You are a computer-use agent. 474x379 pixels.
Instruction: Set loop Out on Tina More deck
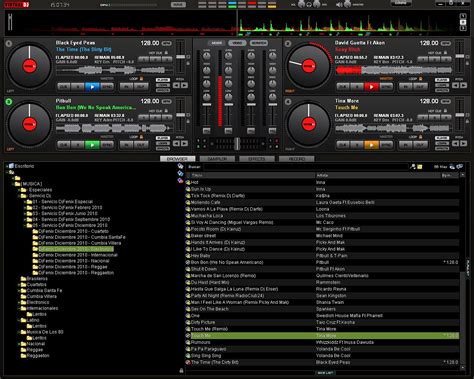pos(420,145)
